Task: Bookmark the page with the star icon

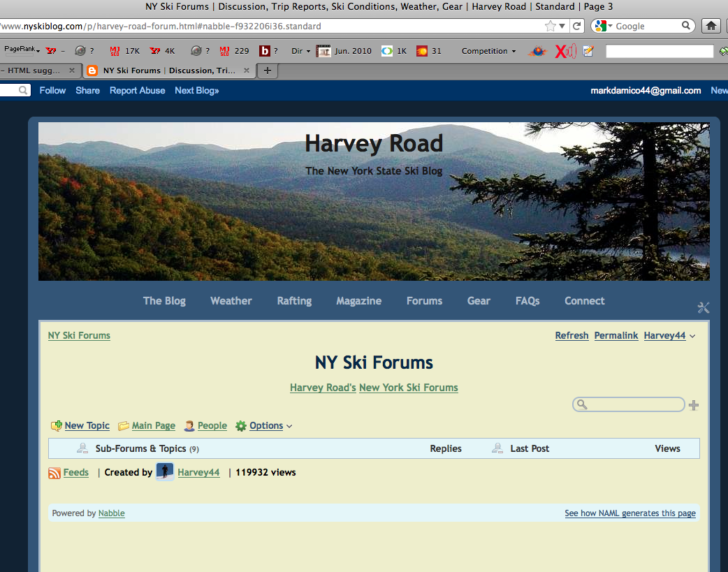Action: click(x=551, y=26)
